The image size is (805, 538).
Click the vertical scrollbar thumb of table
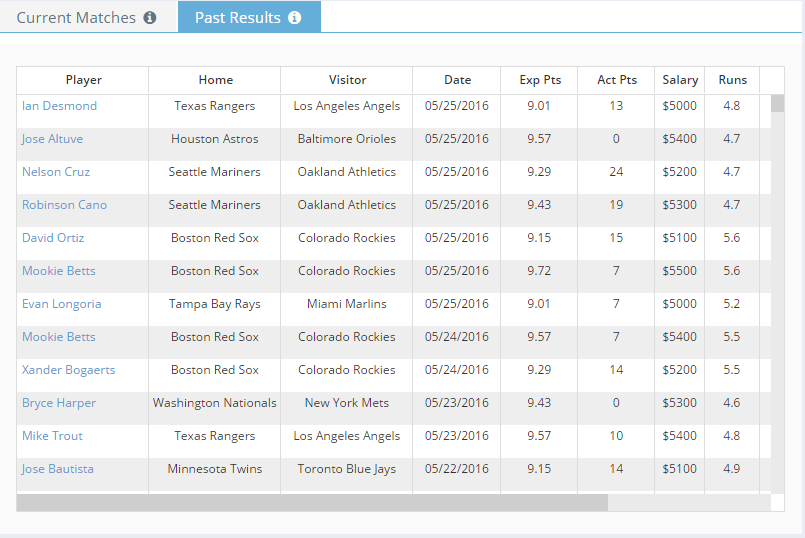777,103
